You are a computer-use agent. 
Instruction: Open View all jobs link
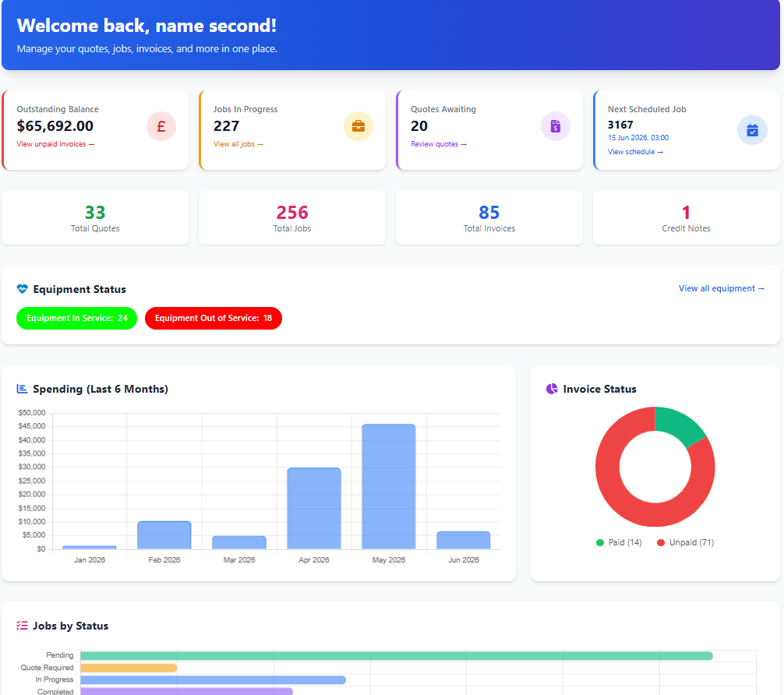[x=238, y=144]
